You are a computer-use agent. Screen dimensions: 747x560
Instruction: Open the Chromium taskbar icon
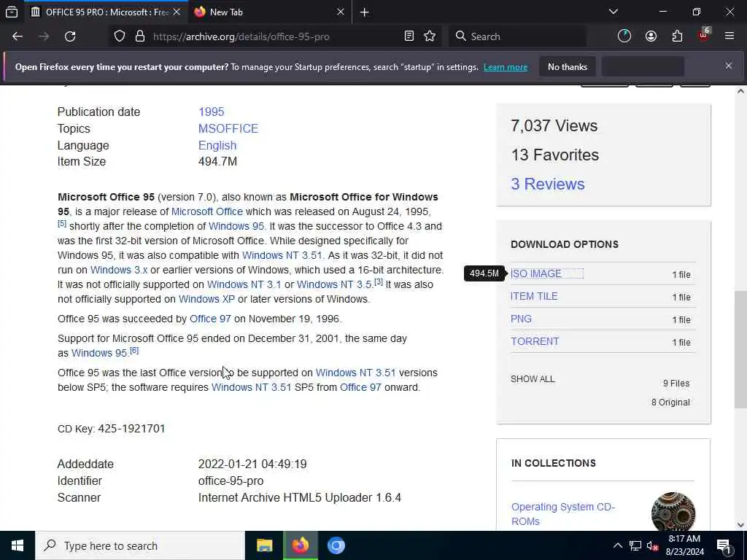click(336, 545)
